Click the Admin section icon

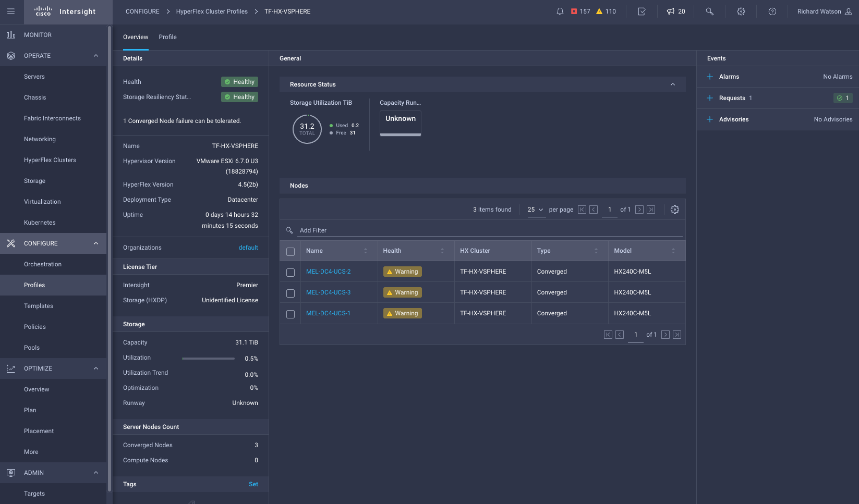(x=11, y=473)
